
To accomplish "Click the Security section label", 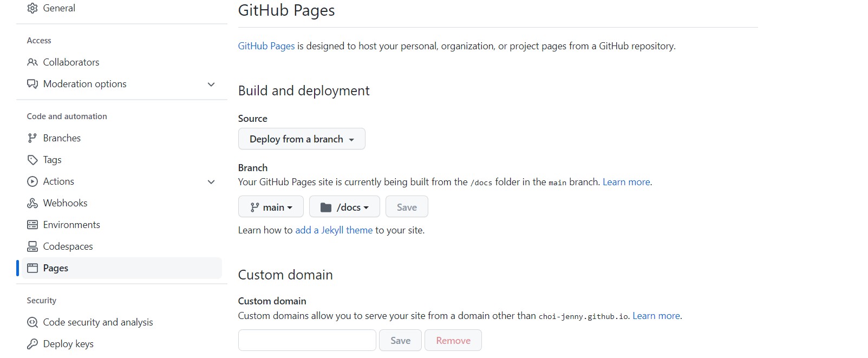I will [42, 301].
